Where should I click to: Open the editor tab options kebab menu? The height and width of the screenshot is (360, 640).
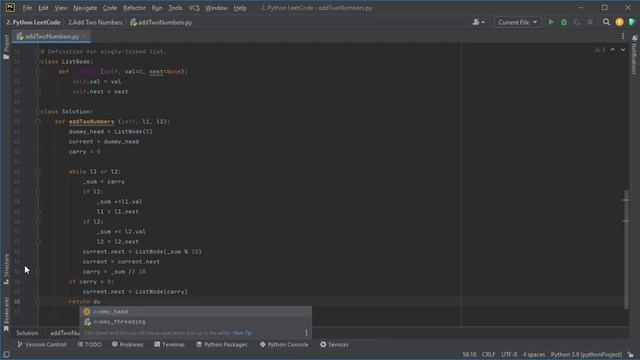pyautogui.click(x=623, y=36)
